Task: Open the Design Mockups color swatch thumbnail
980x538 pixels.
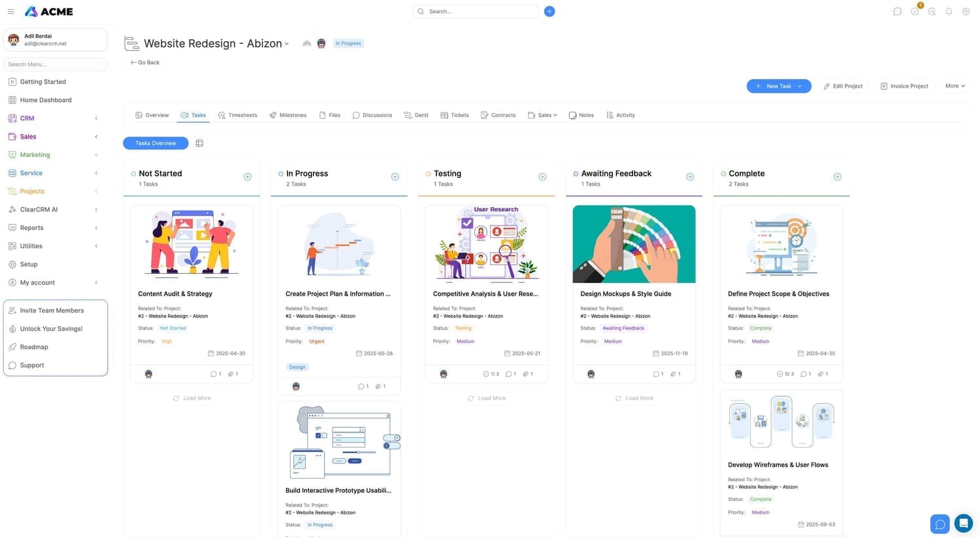Action: (x=634, y=244)
